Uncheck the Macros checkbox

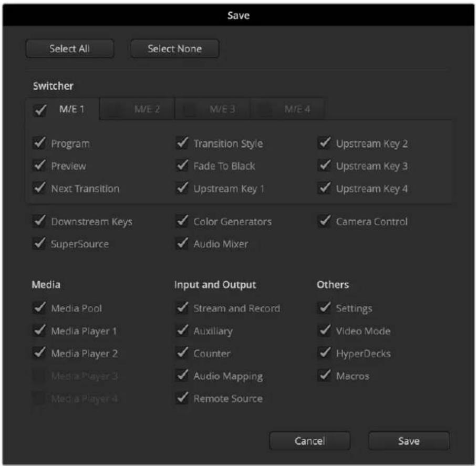(325, 376)
